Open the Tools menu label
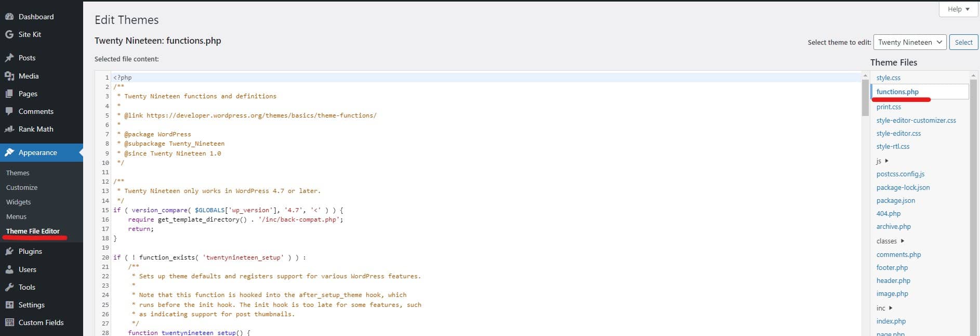The image size is (980, 336). coord(27,287)
